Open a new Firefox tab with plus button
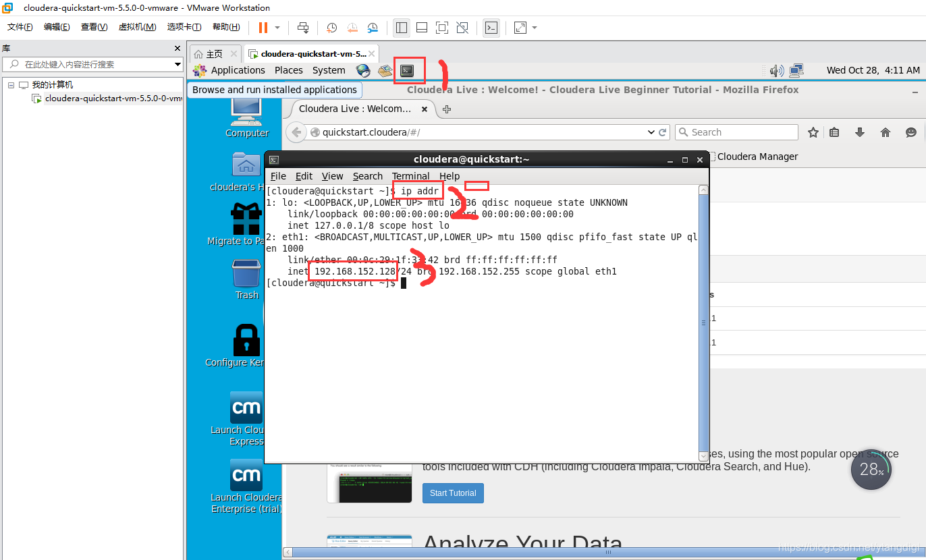926x560 pixels. (446, 109)
